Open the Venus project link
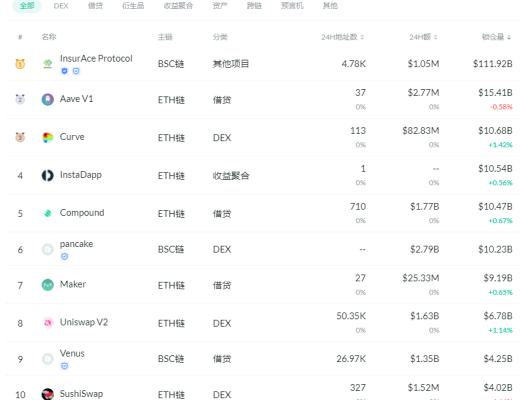Image resolution: width=520 pixels, height=400 pixels. tap(72, 353)
